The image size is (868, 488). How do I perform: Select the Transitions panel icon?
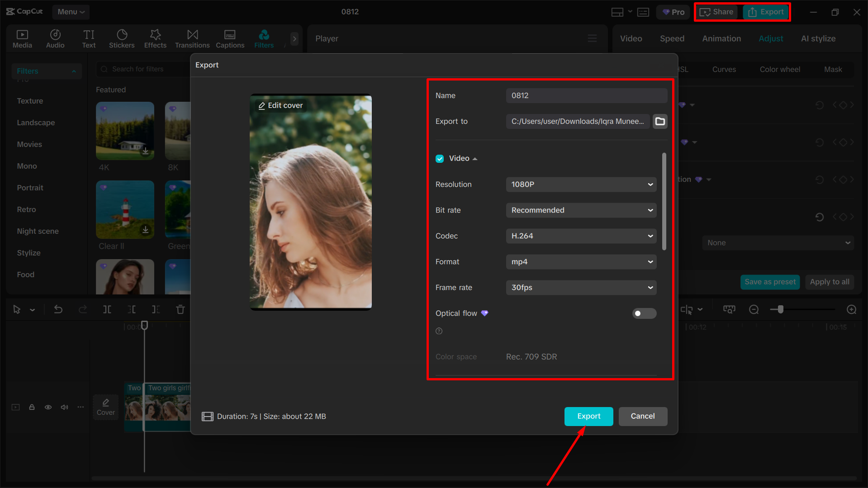pyautogui.click(x=192, y=38)
